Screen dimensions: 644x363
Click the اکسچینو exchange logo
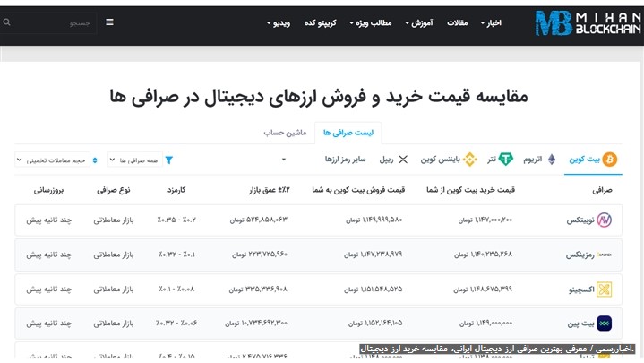pos(605,290)
